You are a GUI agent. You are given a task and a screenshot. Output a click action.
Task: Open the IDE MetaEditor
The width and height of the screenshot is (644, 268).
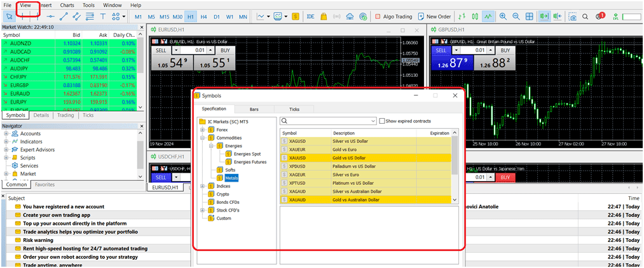(x=312, y=17)
